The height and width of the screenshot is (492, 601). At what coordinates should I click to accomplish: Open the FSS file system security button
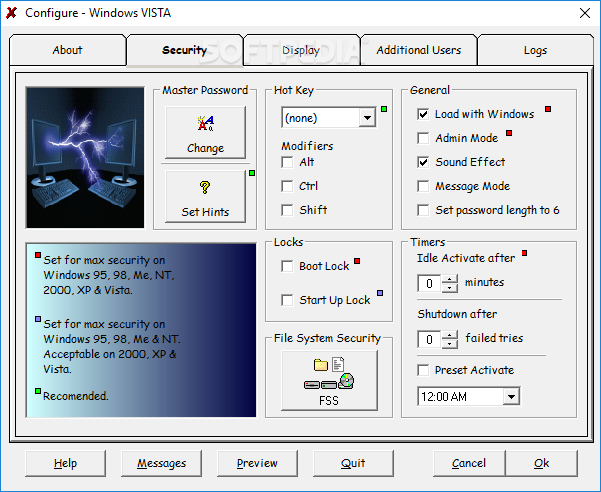[329, 380]
